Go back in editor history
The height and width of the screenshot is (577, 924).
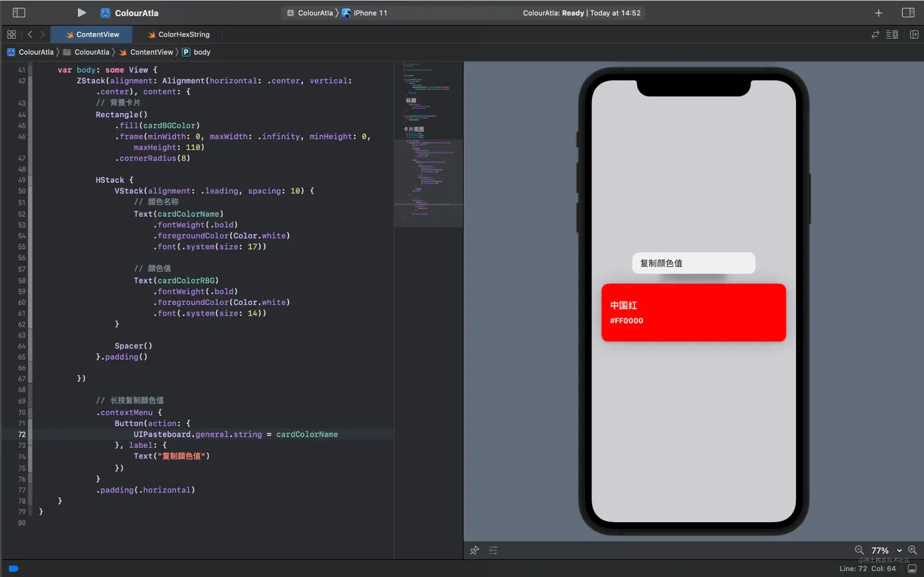(x=30, y=34)
